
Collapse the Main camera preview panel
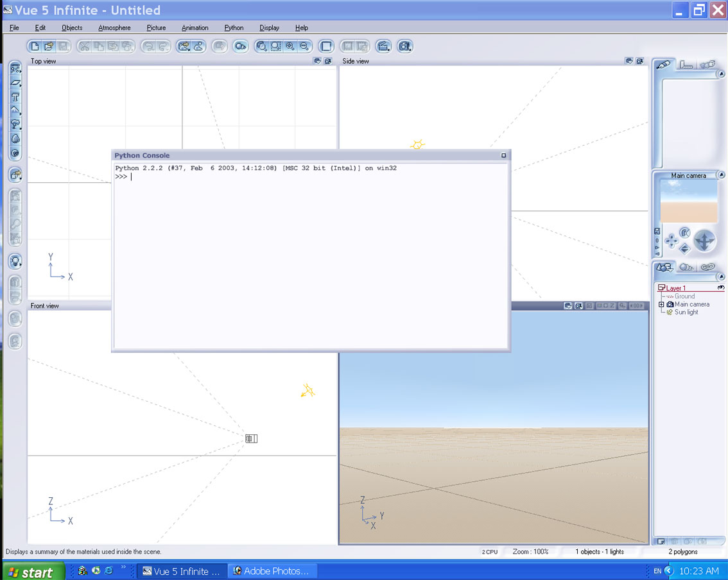721,175
